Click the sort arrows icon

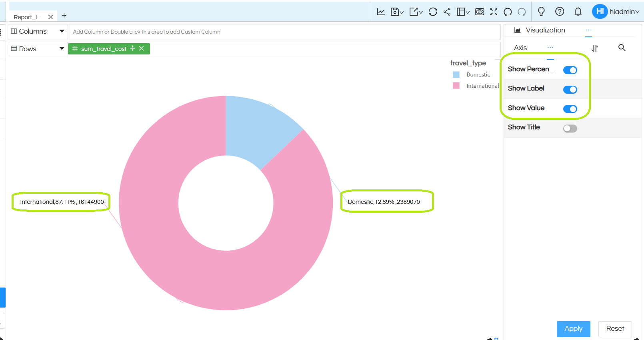tap(595, 48)
